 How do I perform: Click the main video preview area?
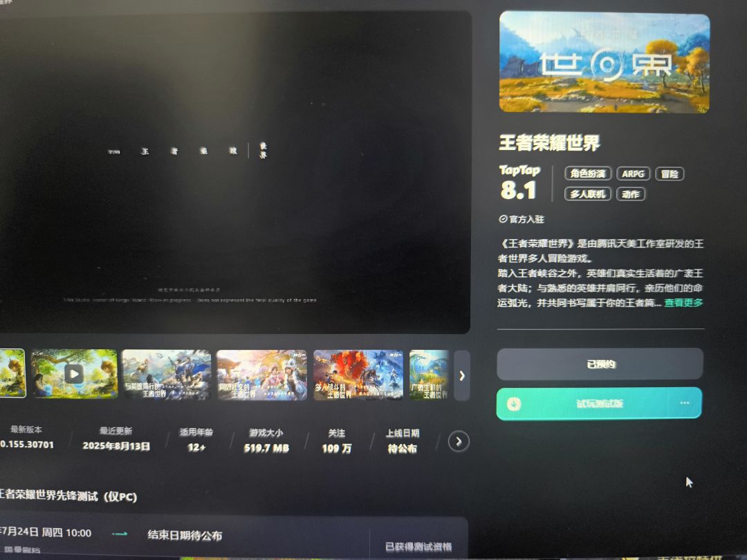point(234,172)
